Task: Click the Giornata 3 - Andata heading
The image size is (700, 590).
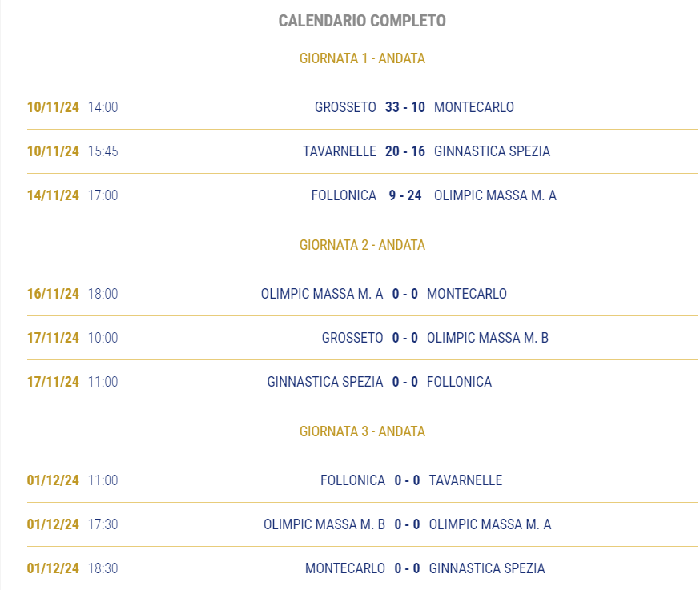Action: tap(362, 431)
